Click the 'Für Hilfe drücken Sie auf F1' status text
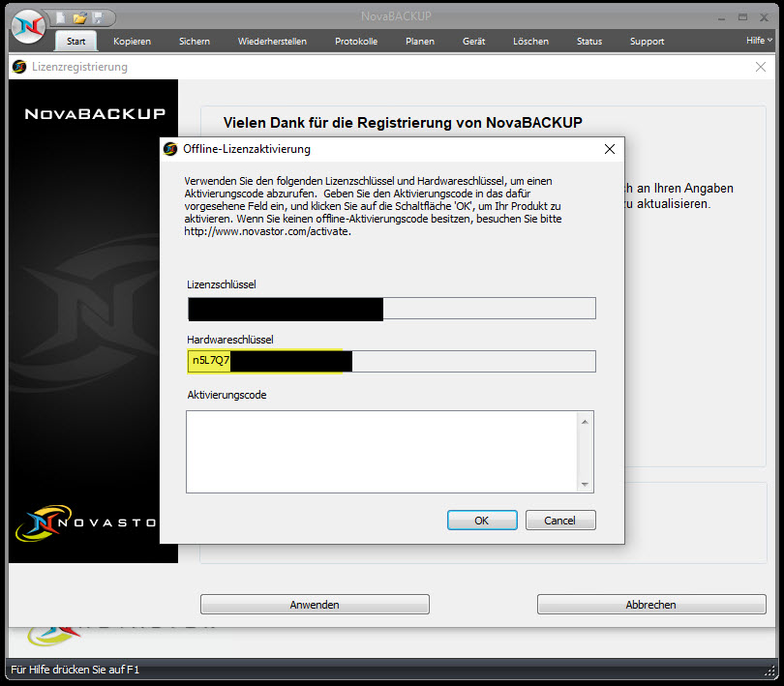This screenshot has width=784, height=686. [75, 670]
